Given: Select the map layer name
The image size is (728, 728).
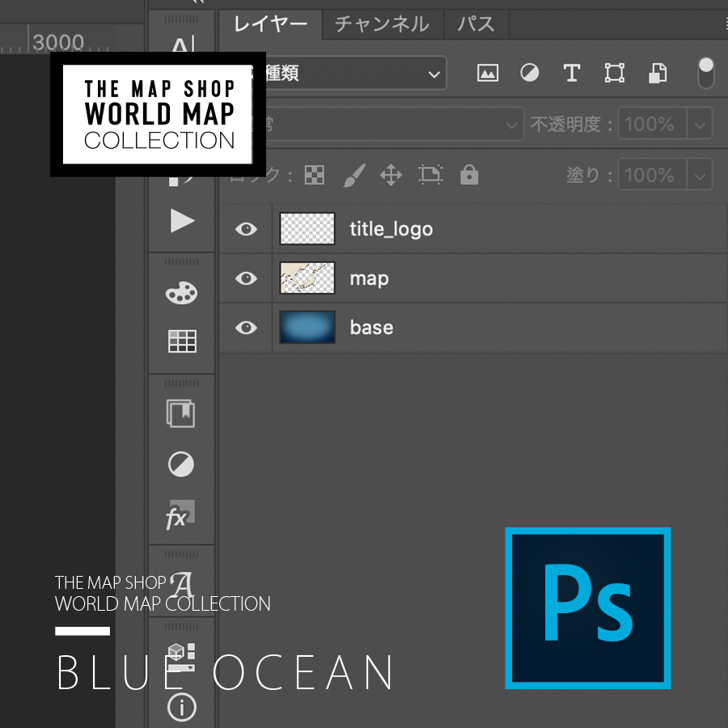Looking at the screenshot, I should [369, 279].
